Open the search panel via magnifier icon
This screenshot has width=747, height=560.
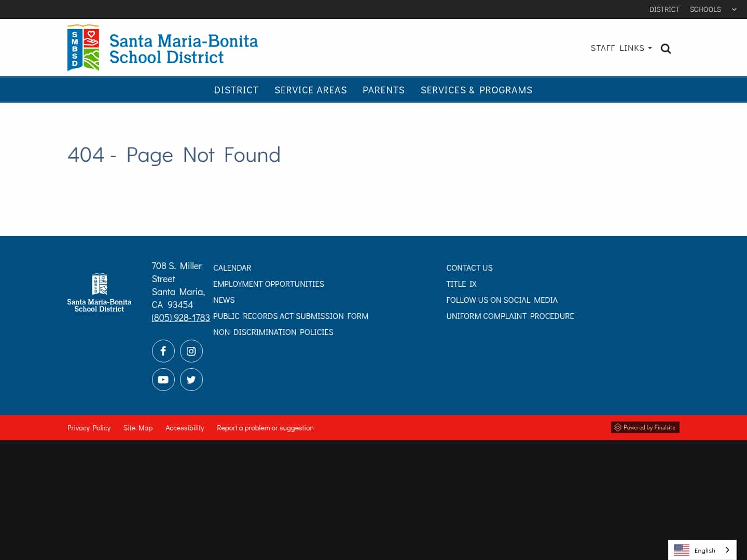pos(666,48)
